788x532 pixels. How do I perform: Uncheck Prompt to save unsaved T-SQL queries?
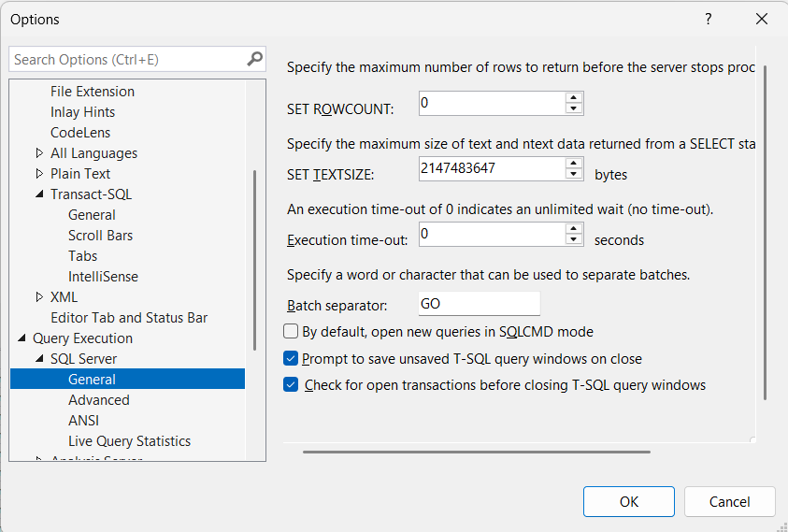pos(291,358)
